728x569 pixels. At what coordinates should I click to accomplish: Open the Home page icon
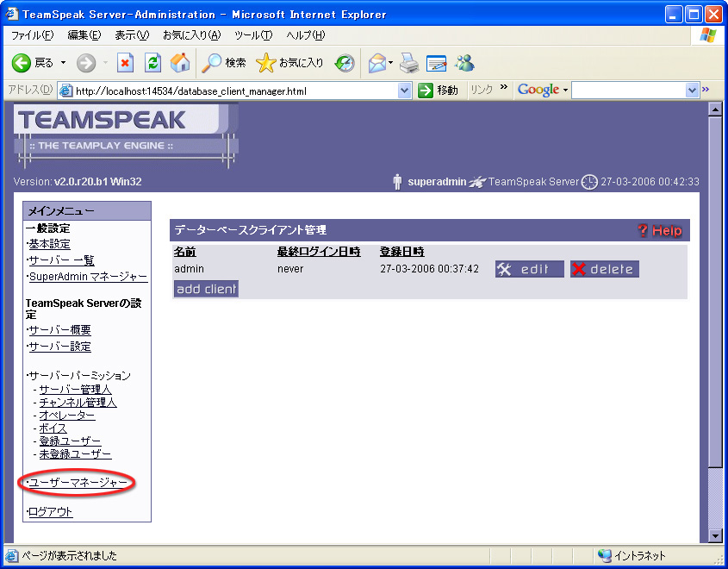coord(180,63)
